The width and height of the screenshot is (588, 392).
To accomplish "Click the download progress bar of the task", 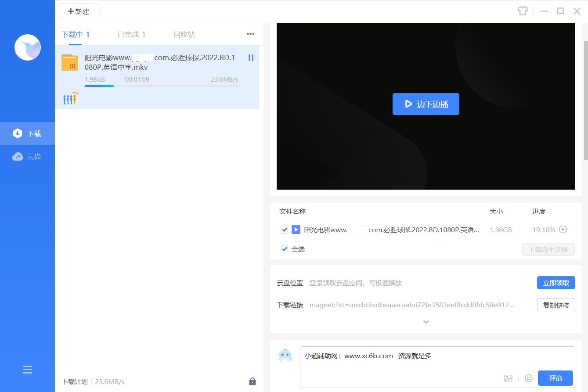I will click(161, 86).
